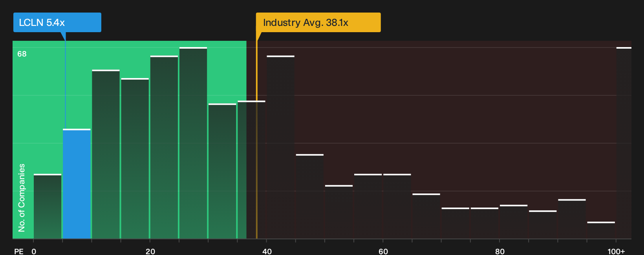Select the 90–95 PE bar
644x255 pixels.
click(x=572, y=219)
